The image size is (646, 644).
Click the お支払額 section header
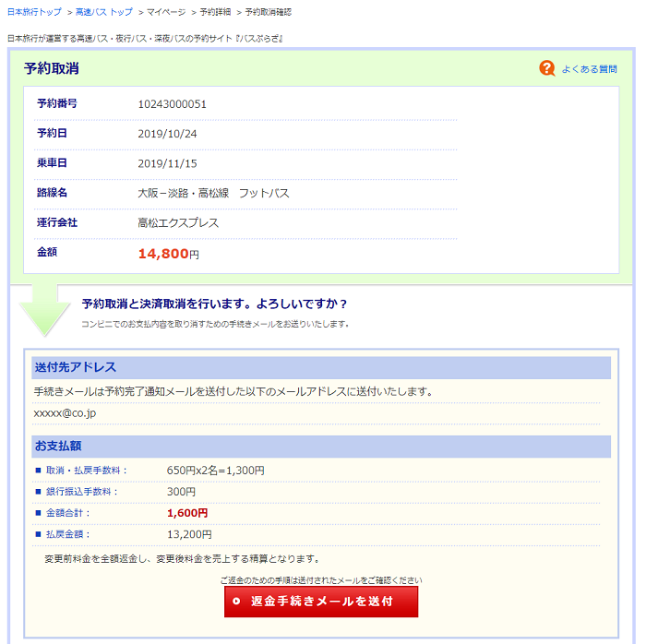pos(320,447)
